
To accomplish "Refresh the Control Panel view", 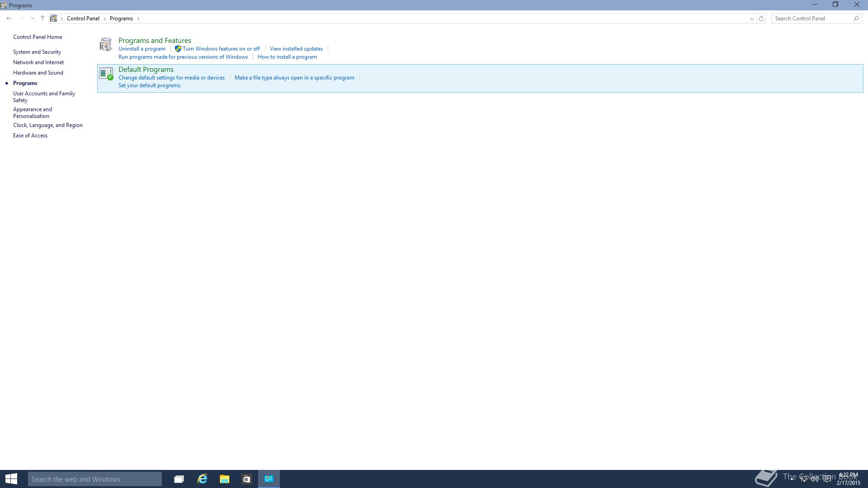I will click(x=761, y=19).
